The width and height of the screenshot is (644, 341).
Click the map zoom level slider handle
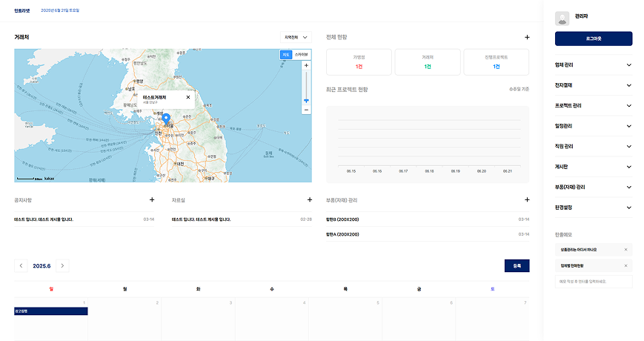(306, 100)
